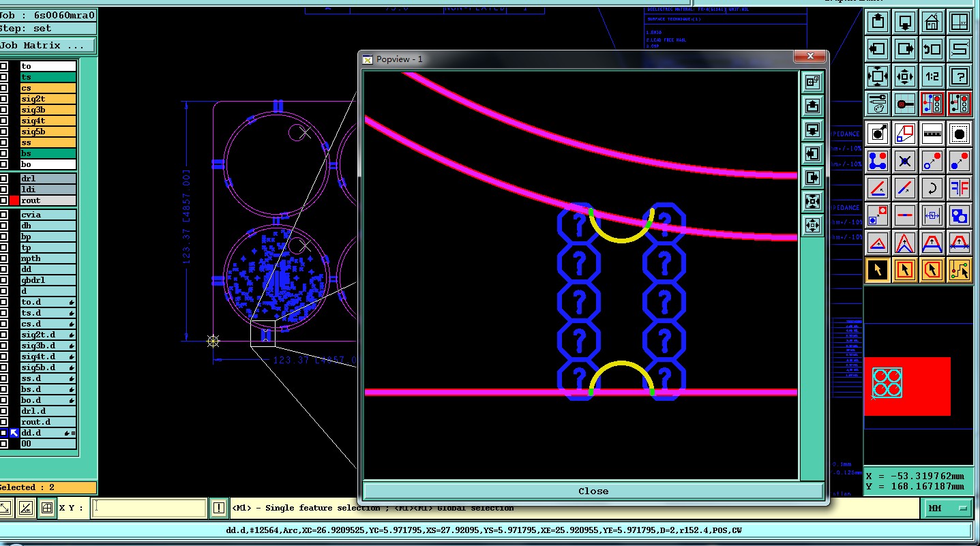Toggle checkbox for layer drl

click(3, 179)
